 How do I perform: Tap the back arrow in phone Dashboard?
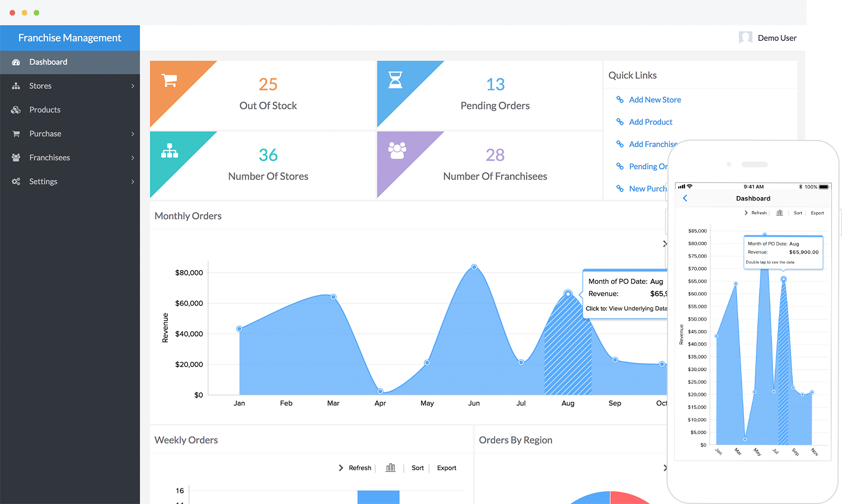685,198
